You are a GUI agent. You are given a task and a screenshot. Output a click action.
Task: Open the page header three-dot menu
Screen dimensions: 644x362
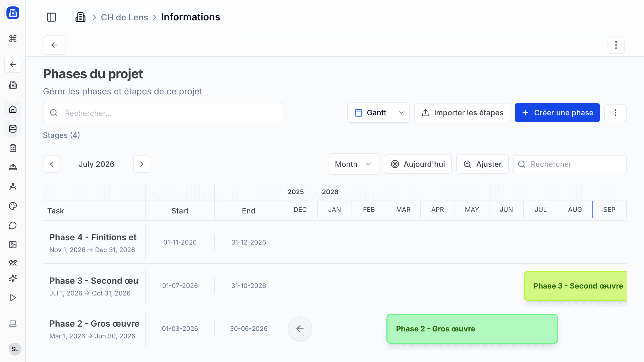616,45
